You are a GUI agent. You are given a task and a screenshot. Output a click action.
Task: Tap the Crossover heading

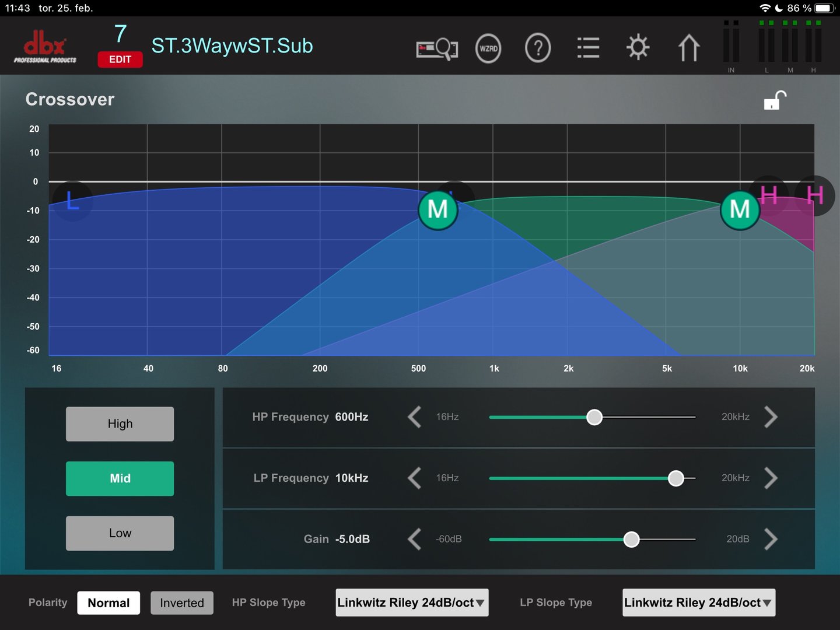pos(70,99)
